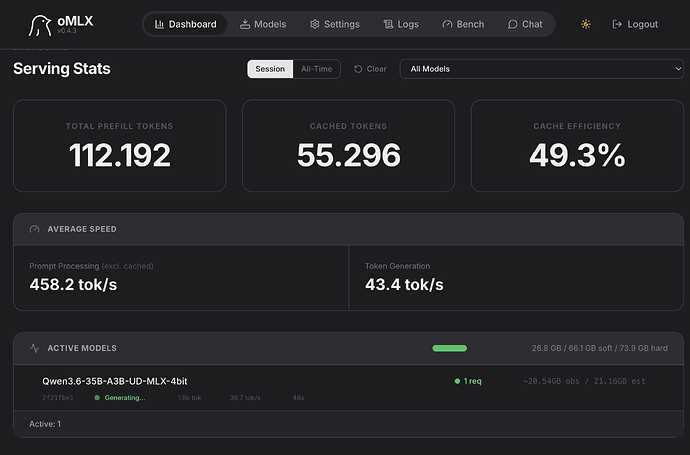
Task: Click the 39.7 tok/s request speed
Action: pos(245,398)
